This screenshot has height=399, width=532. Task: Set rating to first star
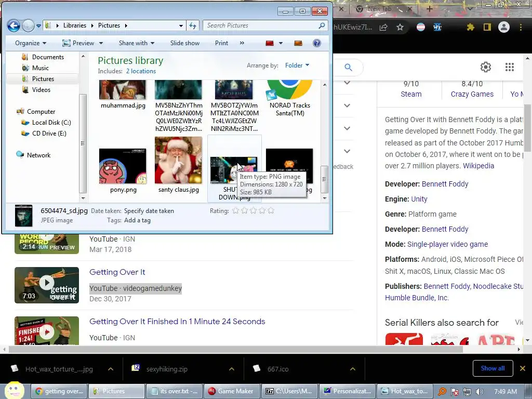(x=235, y=211)
